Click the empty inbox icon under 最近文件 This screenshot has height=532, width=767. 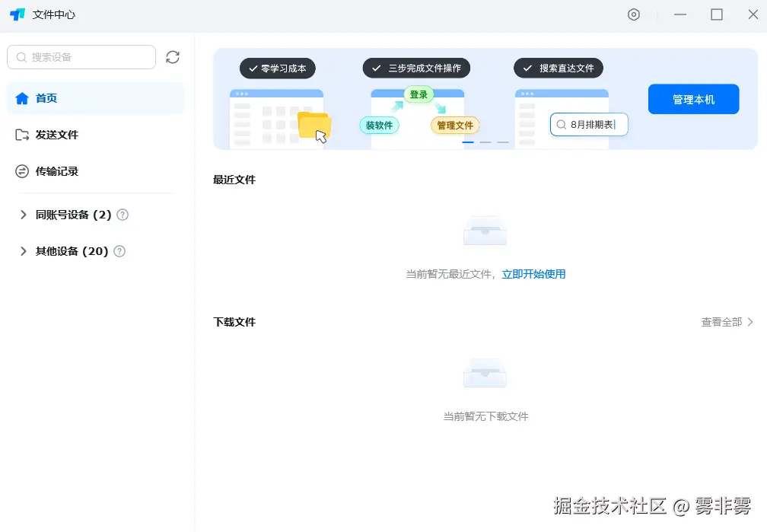coord(485,231)
